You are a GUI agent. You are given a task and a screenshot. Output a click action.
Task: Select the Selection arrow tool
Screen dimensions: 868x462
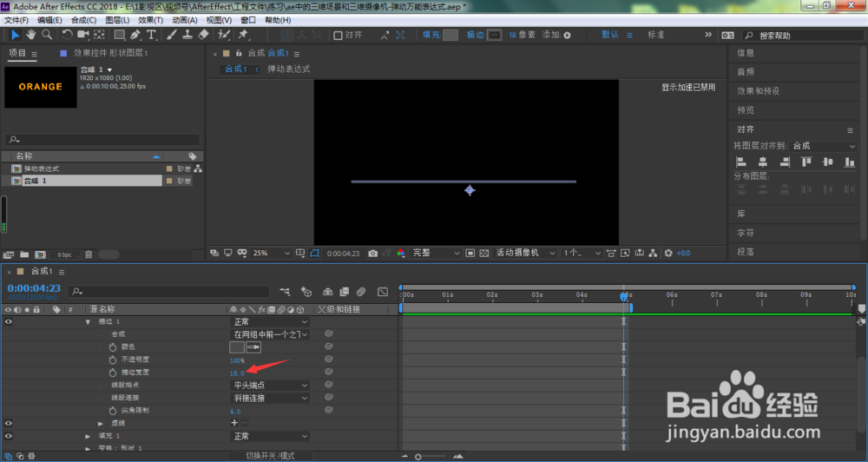pos(15,35)
